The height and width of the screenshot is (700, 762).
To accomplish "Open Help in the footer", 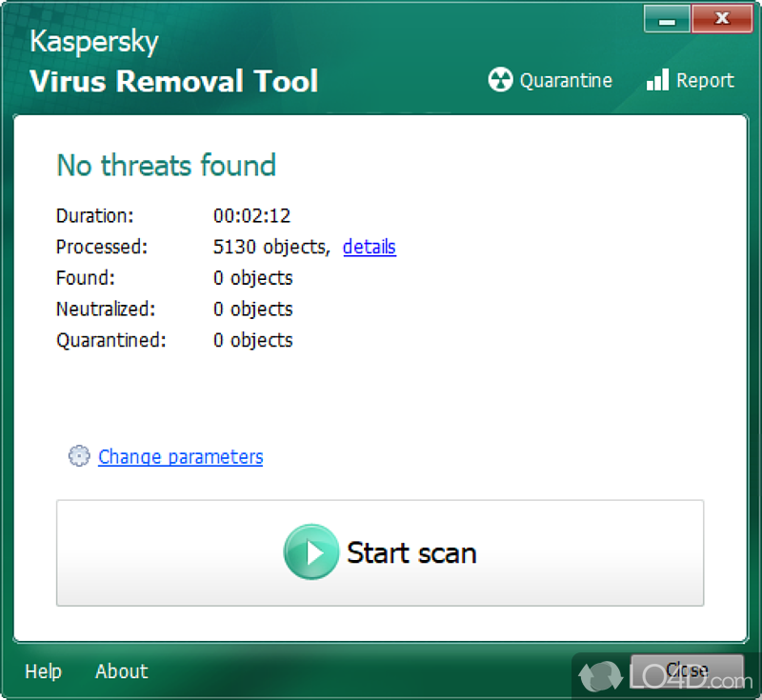I will coord(43,671).
